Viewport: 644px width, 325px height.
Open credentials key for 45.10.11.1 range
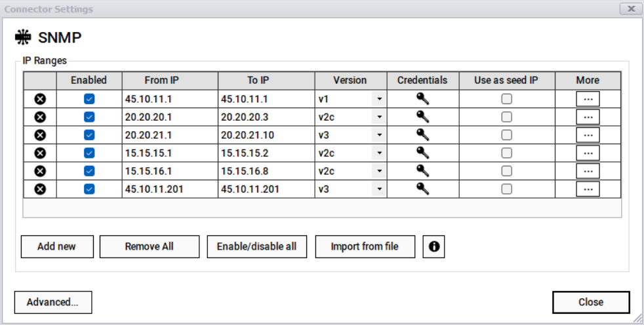(x=422, y=99)
